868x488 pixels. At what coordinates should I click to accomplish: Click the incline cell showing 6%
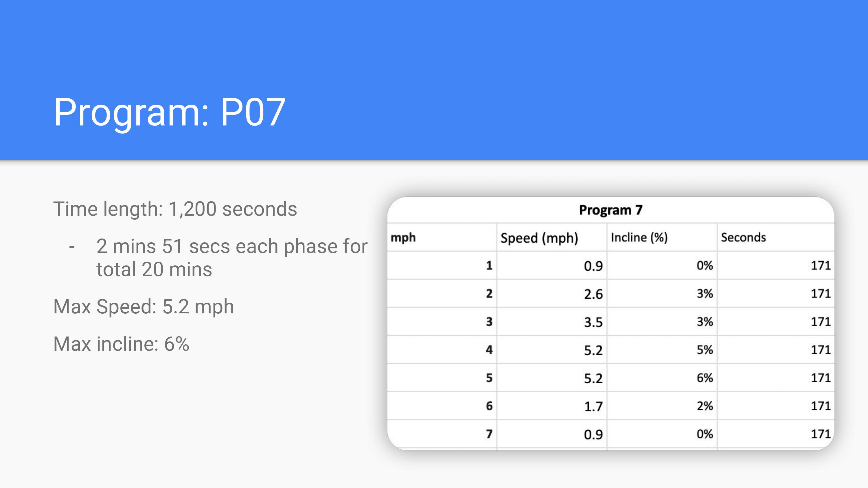coord(705,378)
